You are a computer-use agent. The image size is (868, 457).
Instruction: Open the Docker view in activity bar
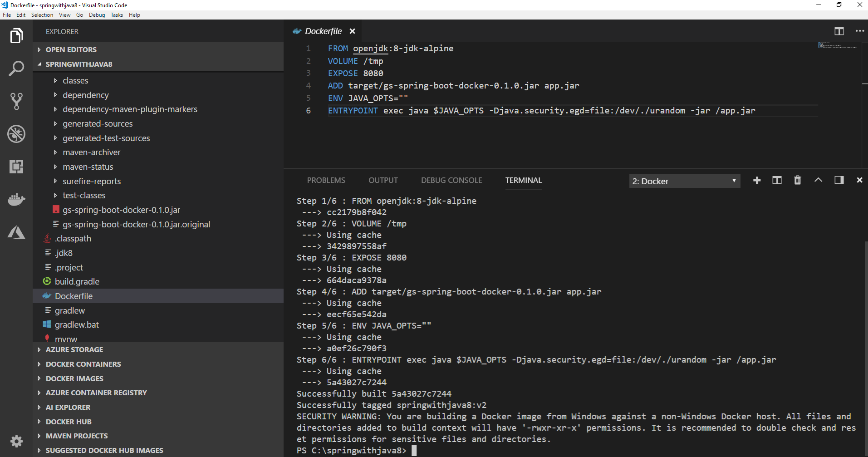[16, 199]
